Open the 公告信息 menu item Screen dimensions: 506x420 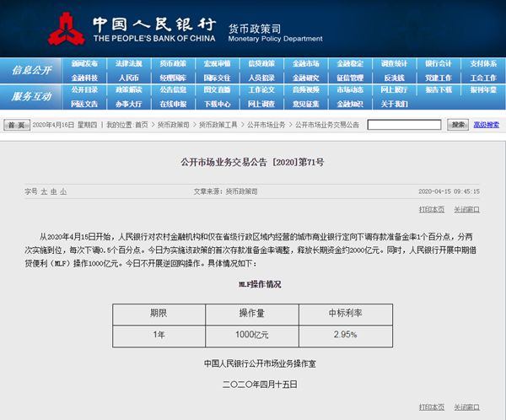point(173,89)
